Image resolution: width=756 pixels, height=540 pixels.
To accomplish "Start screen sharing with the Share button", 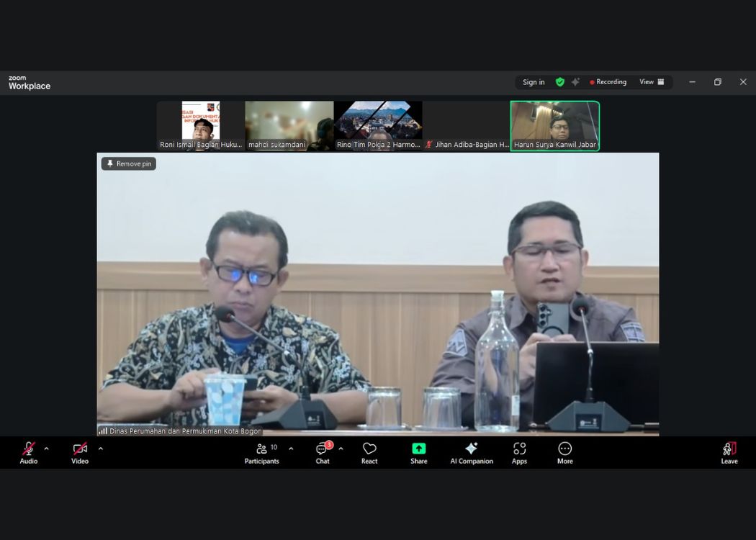I will pos(419,452).
